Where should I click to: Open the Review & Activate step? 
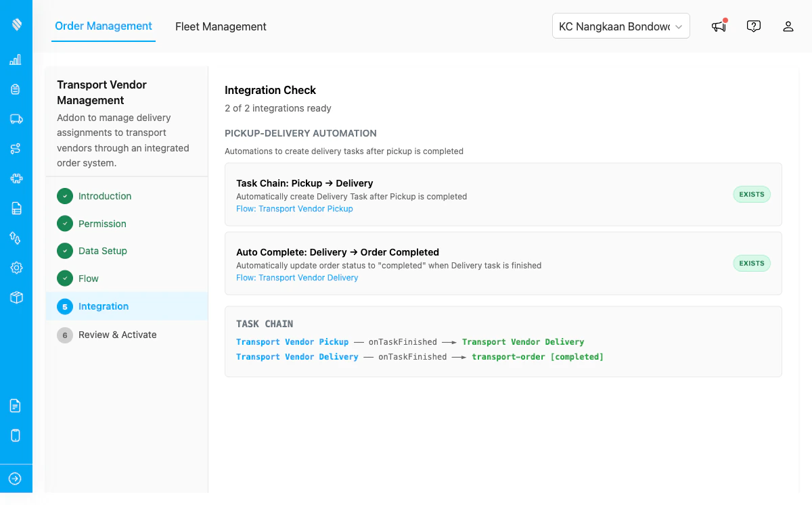(117, 335)
